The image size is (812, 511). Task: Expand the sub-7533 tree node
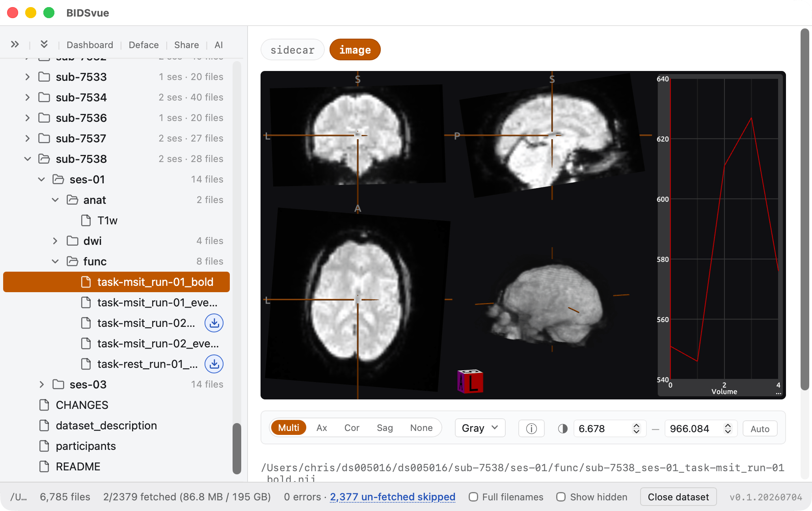pos(27,77)
